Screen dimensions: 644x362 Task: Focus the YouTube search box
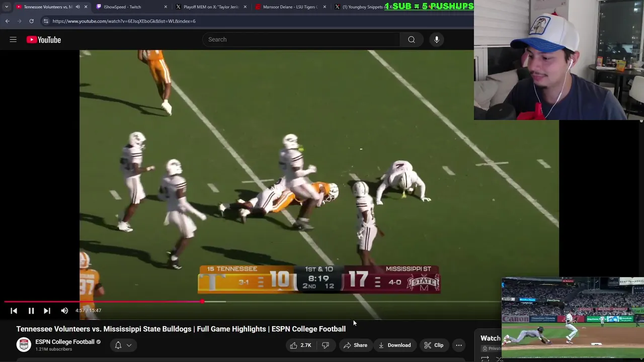301,39
